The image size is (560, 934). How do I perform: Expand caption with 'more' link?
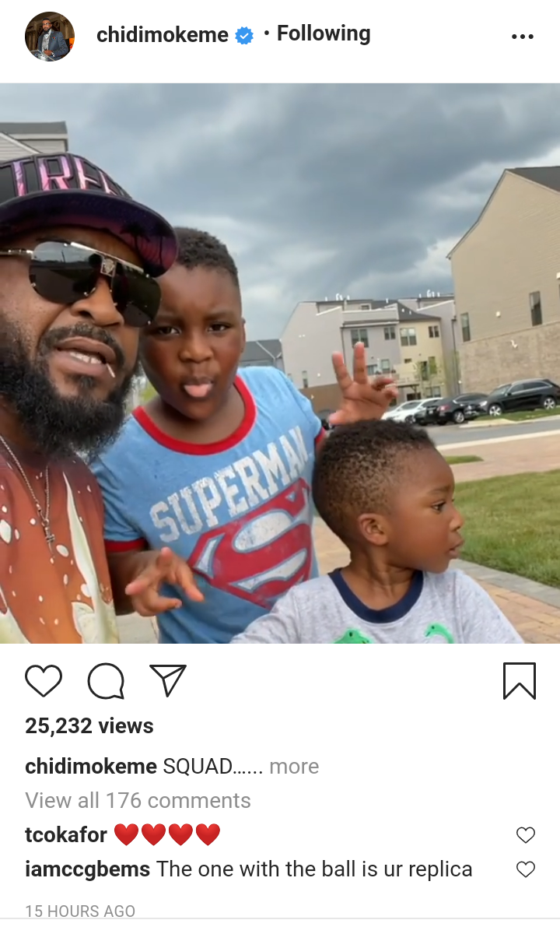[294, 766]
